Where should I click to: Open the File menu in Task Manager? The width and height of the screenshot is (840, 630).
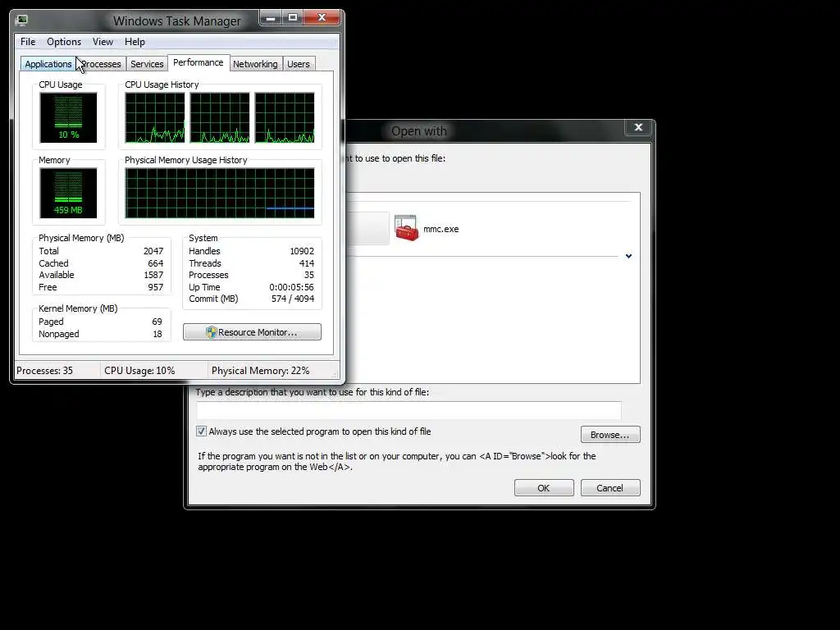28,42
